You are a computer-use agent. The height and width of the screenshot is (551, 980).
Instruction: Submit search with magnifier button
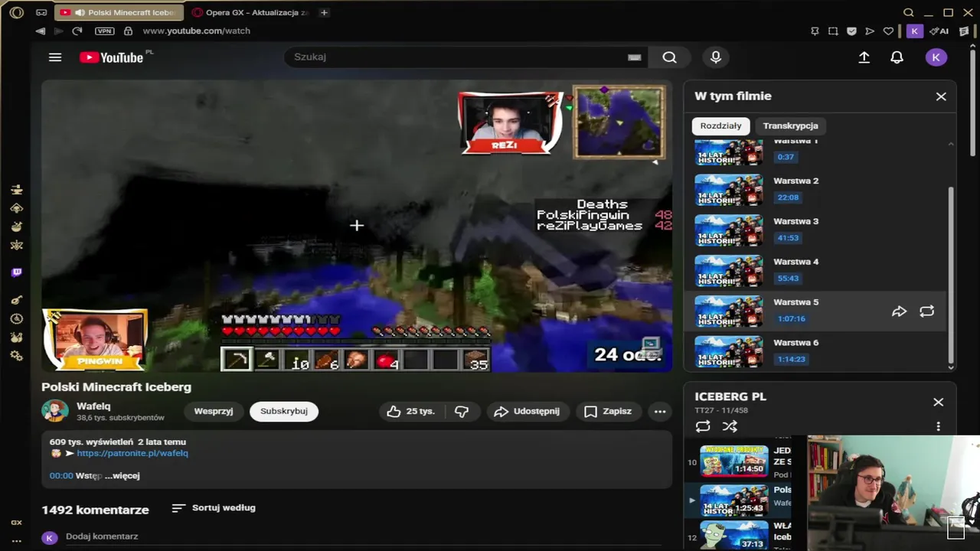669,57
